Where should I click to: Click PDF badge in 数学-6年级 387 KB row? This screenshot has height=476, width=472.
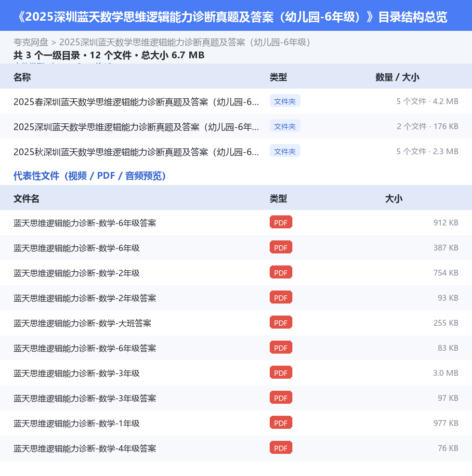pyautogui.click(x=281, y=248)
